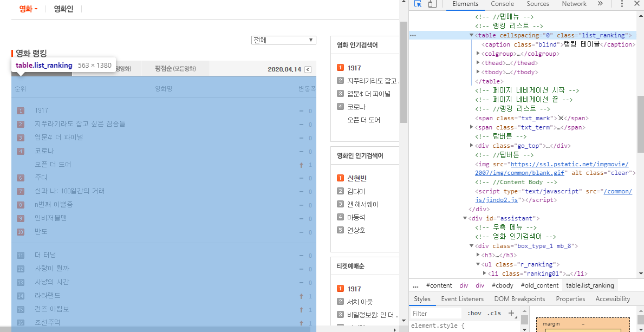Image resolution: width=644 pixels, height=332 pixels.
Task: Select span txt_mark element line
Action: click(532, 118)
